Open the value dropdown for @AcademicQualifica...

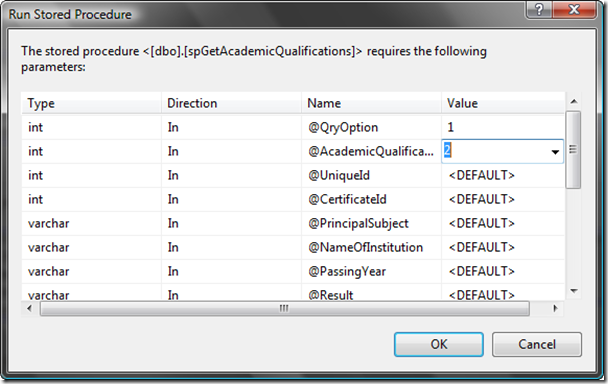pyautogui.click(x=555, y=152)
